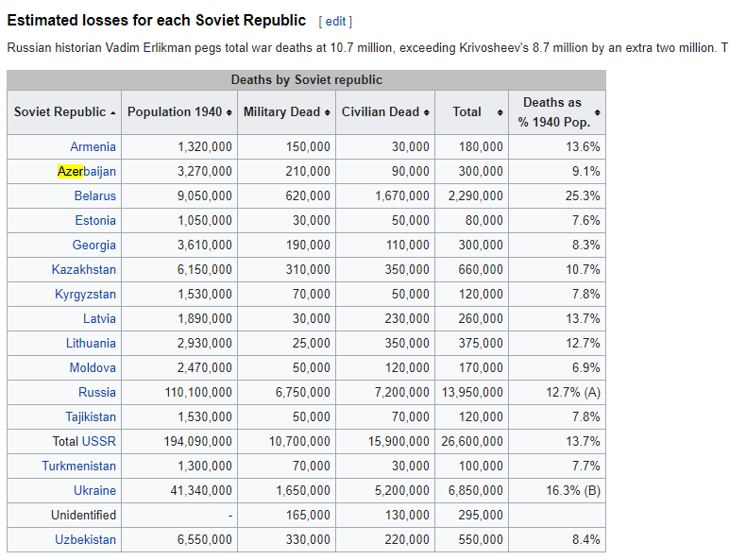Click Russia's total 13,950,000
729x560 pixels.
coord(472,393)
